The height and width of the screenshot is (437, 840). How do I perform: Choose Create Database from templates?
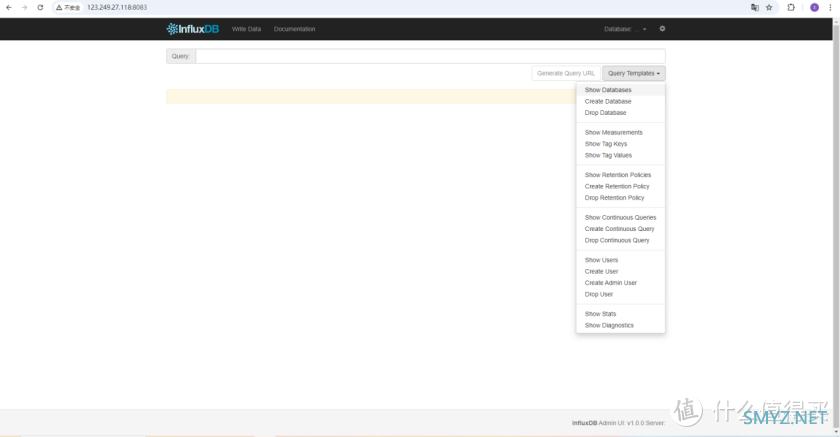[x=608, y=101]
